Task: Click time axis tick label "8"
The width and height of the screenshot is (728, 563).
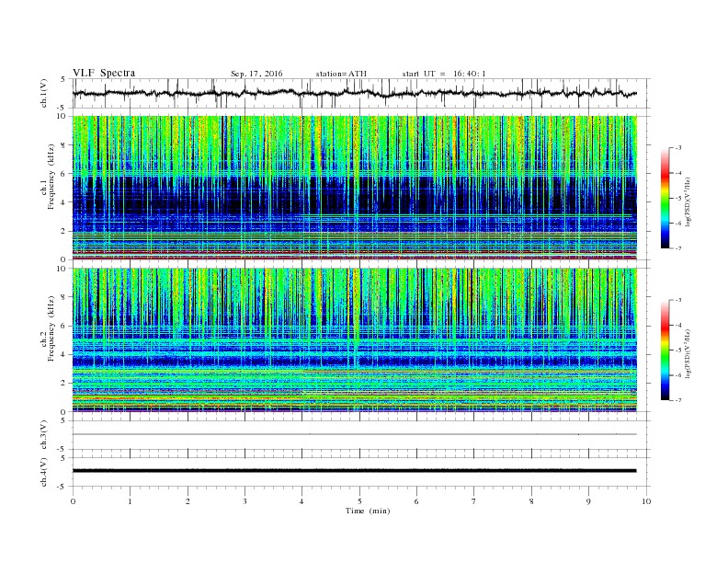Action: click(531, 501)
